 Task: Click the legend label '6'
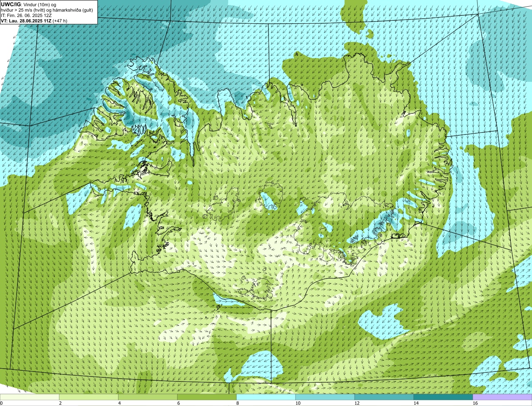179,403
